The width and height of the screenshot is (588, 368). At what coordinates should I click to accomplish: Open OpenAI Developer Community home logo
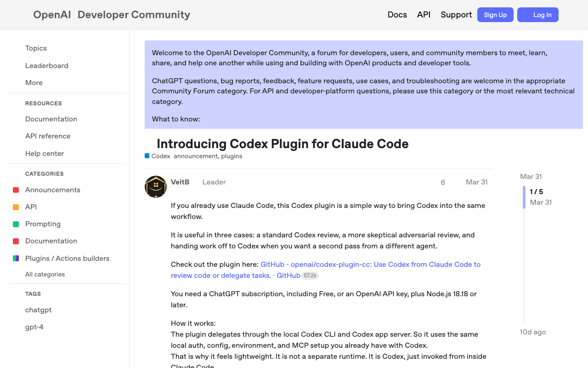(112, 15)
